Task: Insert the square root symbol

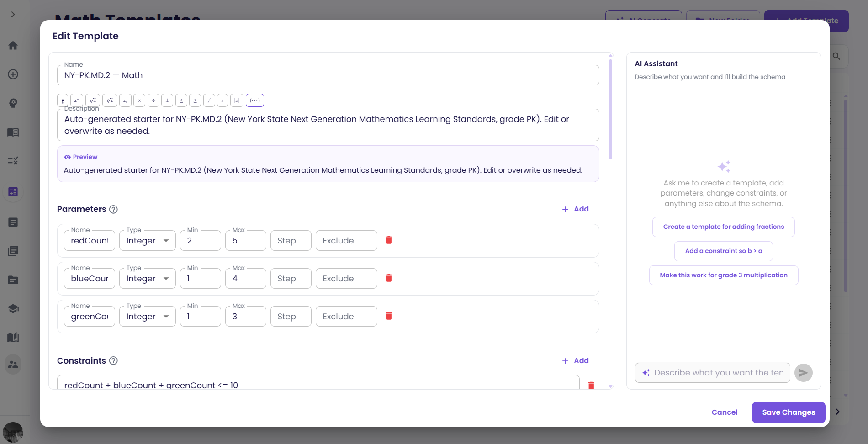Action: point(93,100)
